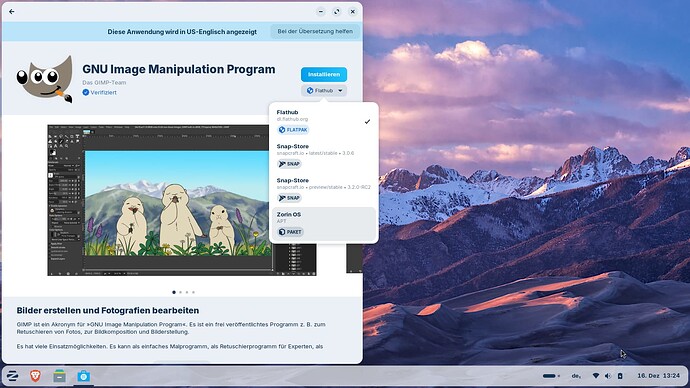Viewport: 690px width, 388px height.
Task: Go back with the arrow button
Action: click(12, 12)
